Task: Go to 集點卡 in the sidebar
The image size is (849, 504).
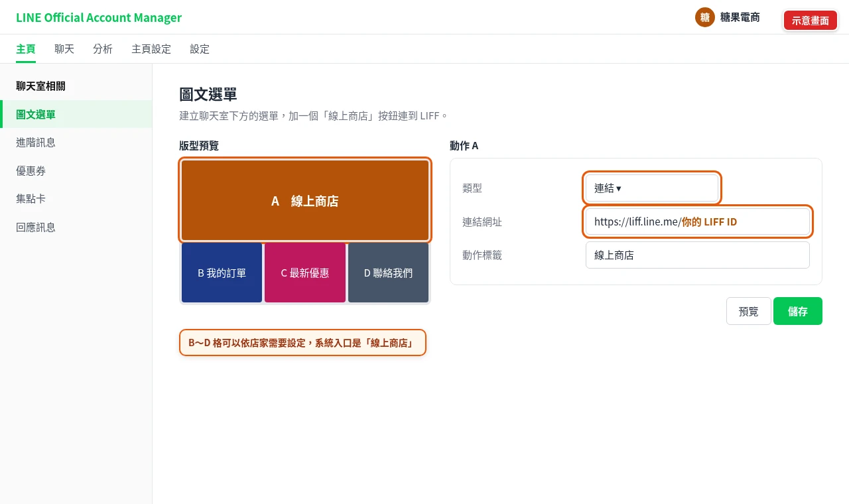Action: [x=76, y=198]
